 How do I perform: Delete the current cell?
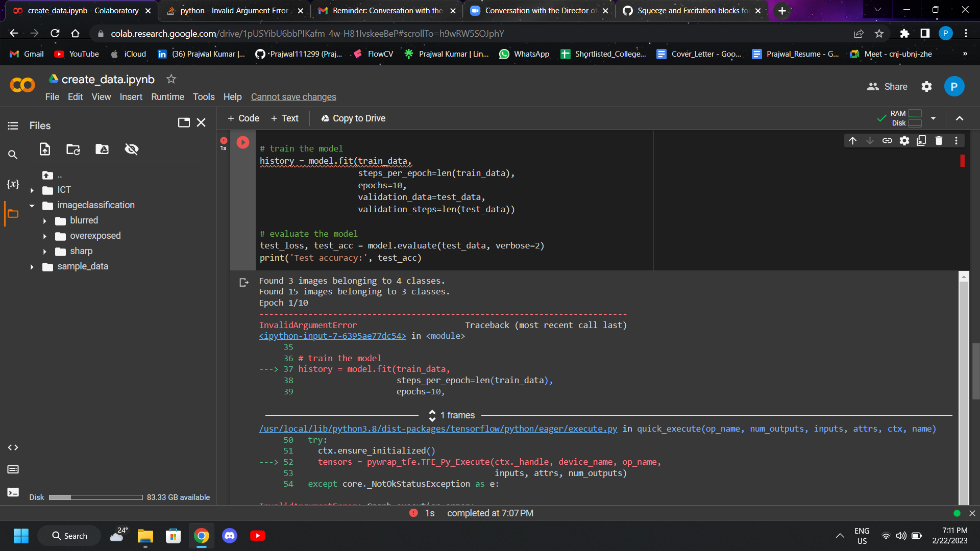(x=939, y=141)
